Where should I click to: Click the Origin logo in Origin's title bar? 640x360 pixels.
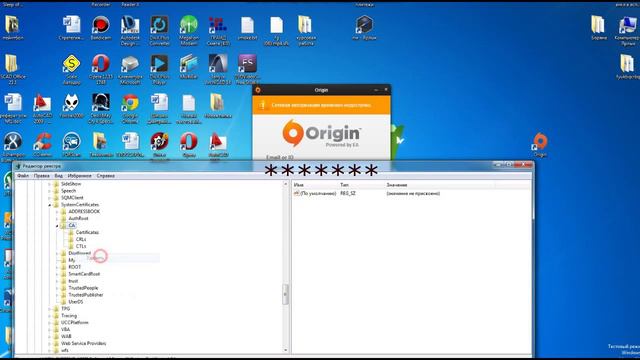[258, 90]
